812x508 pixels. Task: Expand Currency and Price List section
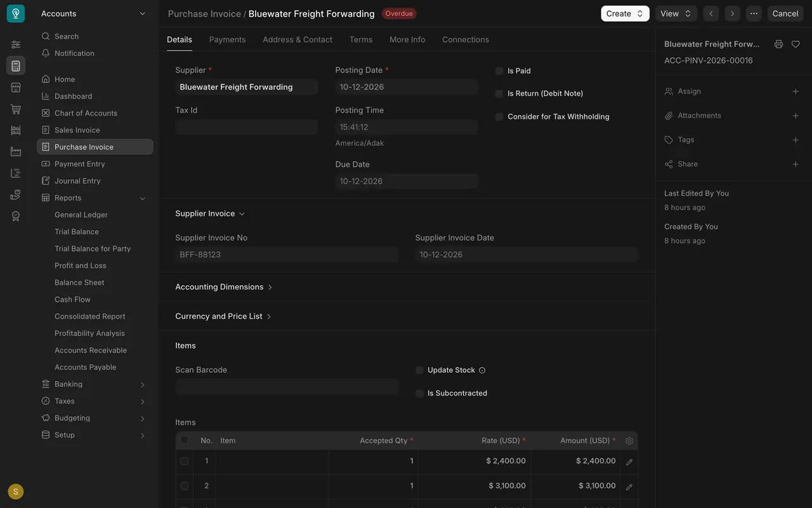point(223,316)
